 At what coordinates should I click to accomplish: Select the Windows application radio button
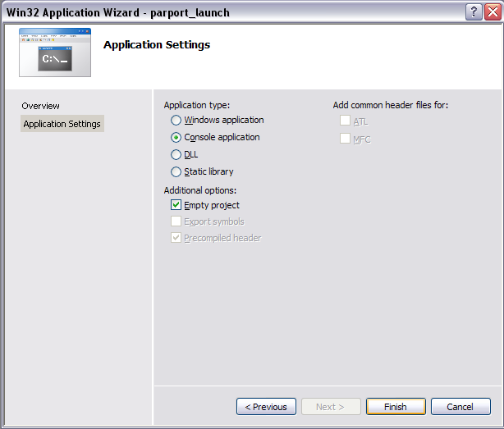[176, 121]
